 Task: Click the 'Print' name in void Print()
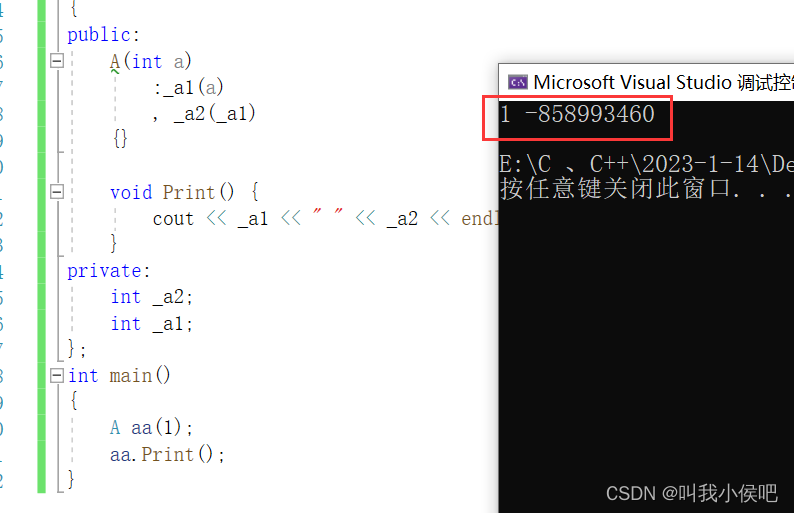(188, 192)
